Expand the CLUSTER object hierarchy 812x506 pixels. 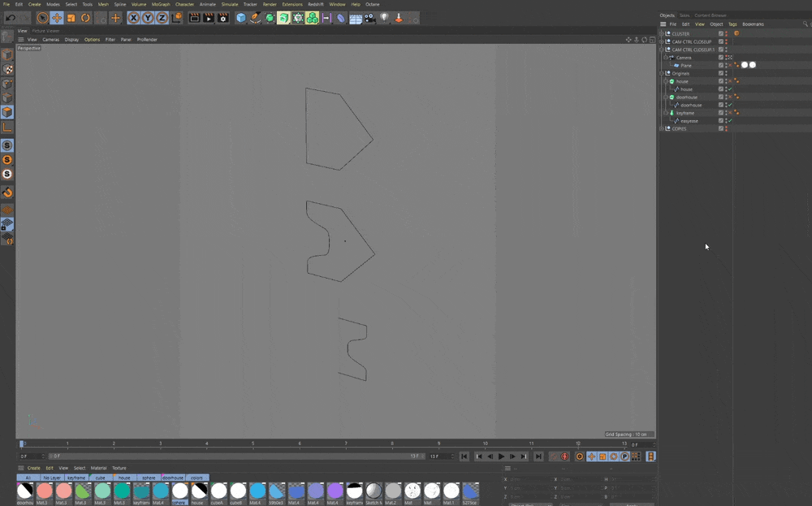(x=661, y=33)
